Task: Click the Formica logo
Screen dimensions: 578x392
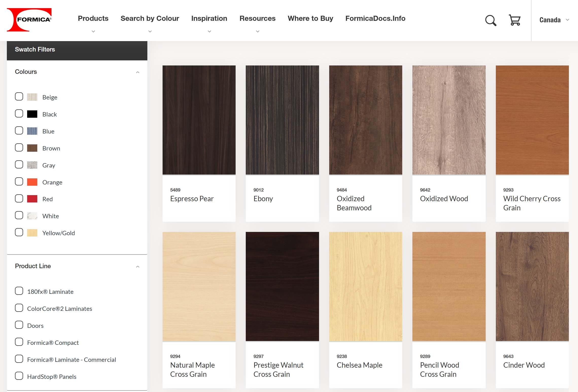Action: point(29,20)
